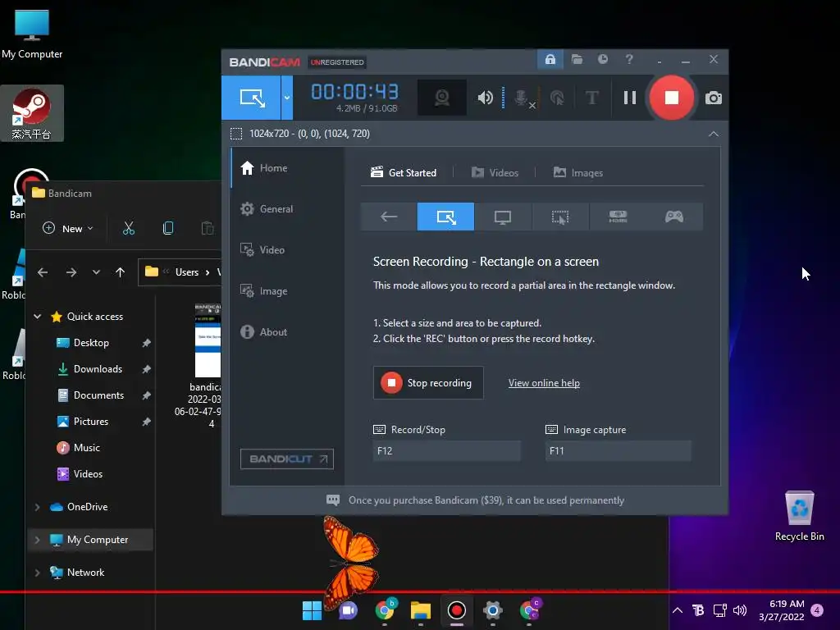Switch to the Images tab
The height and width of the screenshot is (630, 840).
(x=578, y=172)
